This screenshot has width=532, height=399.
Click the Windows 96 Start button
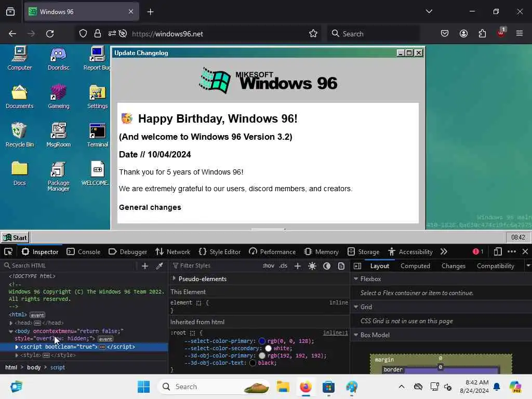click(x=15, y=237)
